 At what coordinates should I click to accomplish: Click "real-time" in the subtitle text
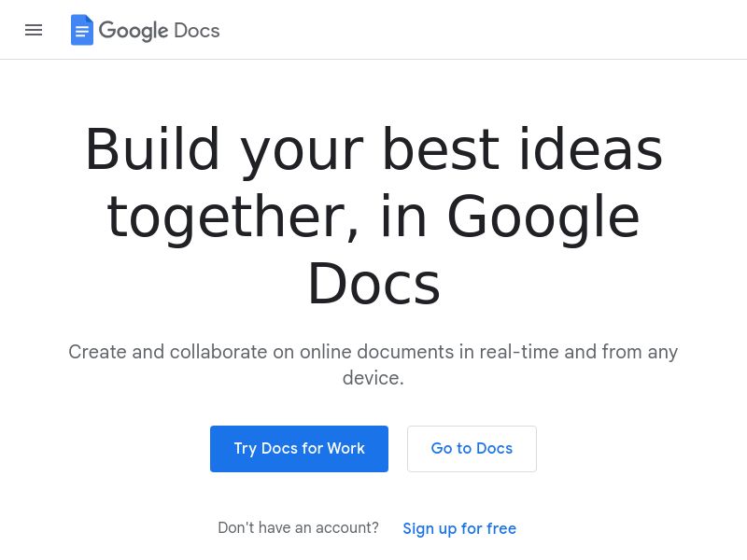[x=519, y=352]
